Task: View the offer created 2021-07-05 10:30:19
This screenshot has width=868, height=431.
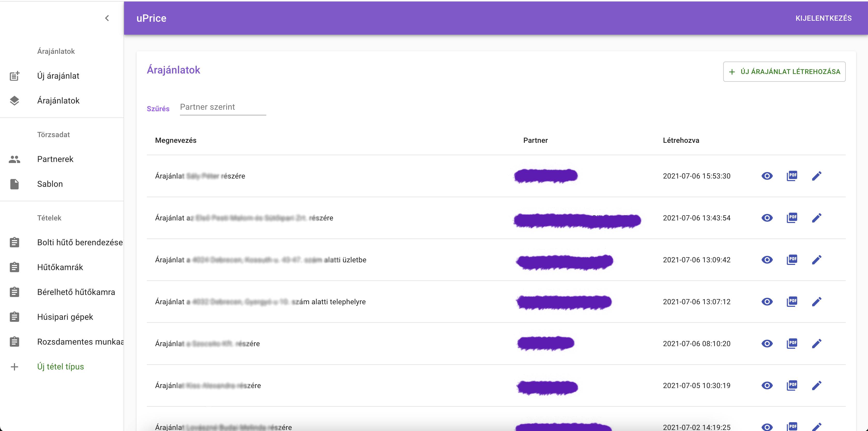Action: 767,385
